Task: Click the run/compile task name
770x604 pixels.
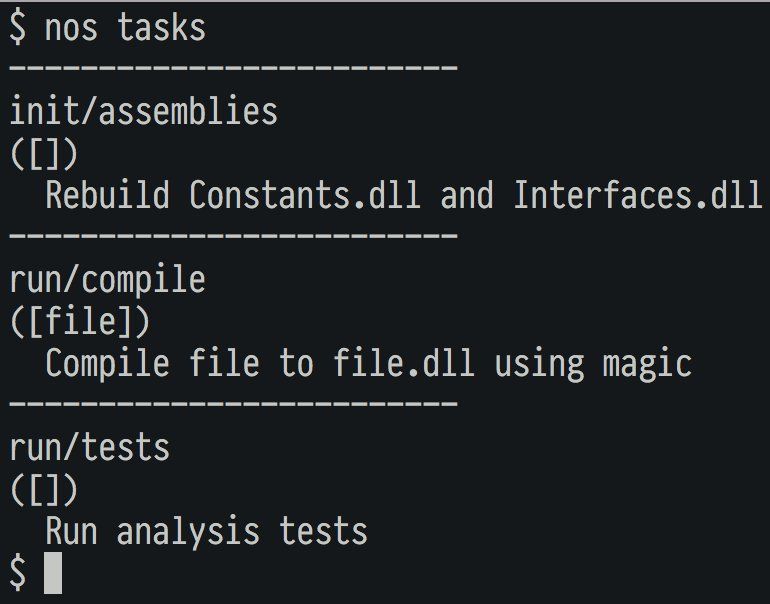Action: [x=107, y=279]
